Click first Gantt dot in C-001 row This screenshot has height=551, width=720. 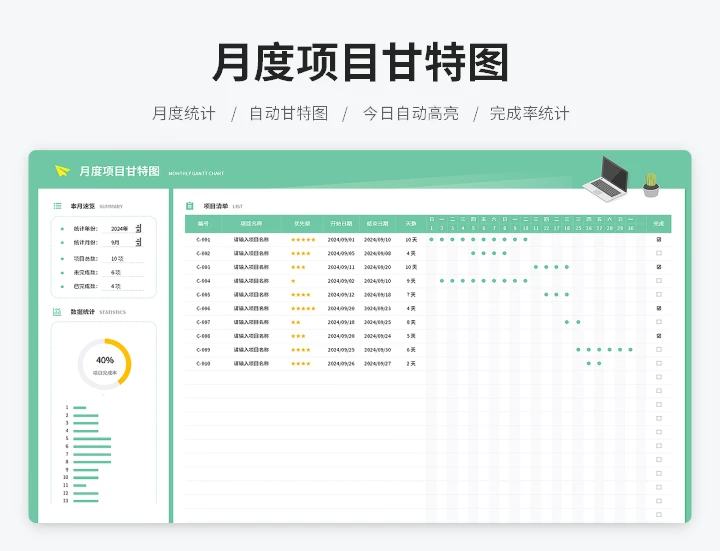click(431, 240)
